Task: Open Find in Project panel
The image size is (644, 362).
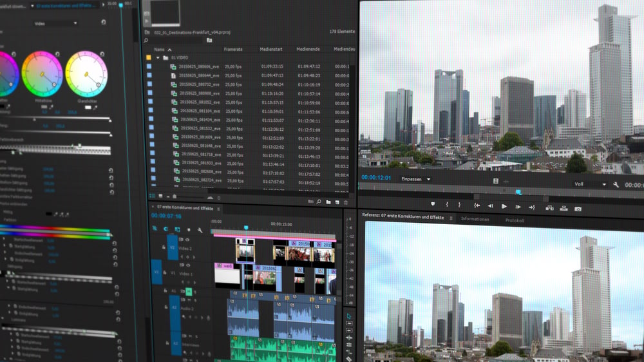Action: (319, 202)
